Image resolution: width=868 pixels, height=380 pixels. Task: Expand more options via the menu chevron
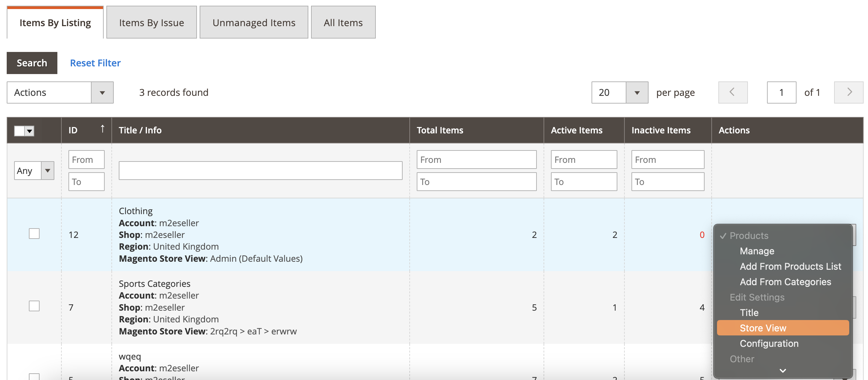(782, 370)
